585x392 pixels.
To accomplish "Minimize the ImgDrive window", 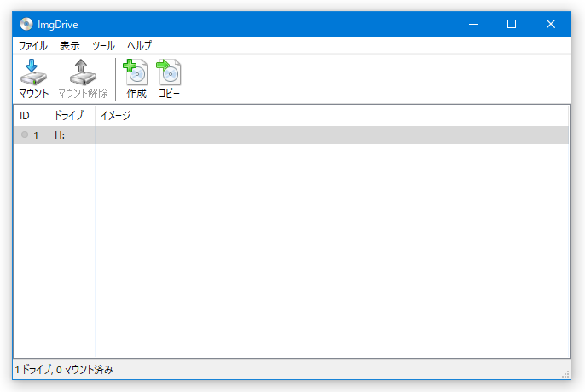I will (473, 24).
